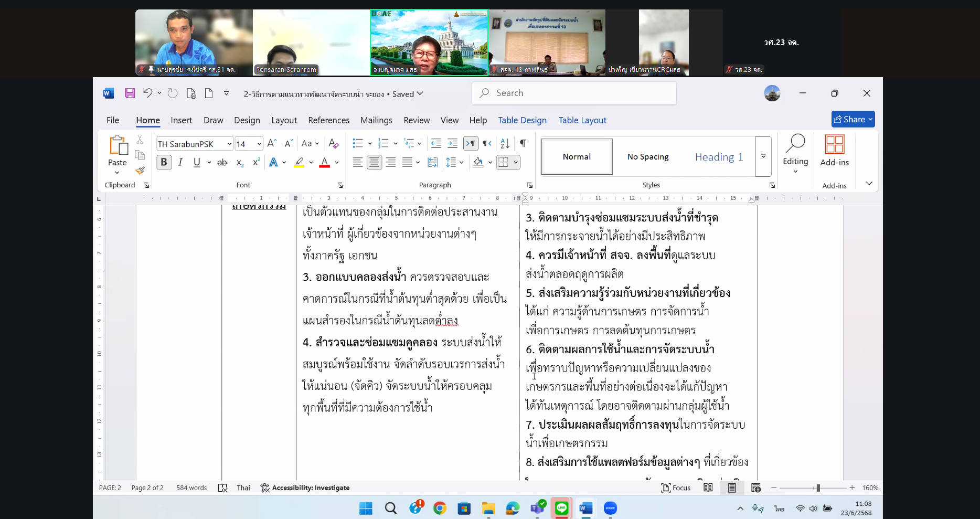Click the Paste clipboard icon
980x519 pixels.
[x=118, y=145]
